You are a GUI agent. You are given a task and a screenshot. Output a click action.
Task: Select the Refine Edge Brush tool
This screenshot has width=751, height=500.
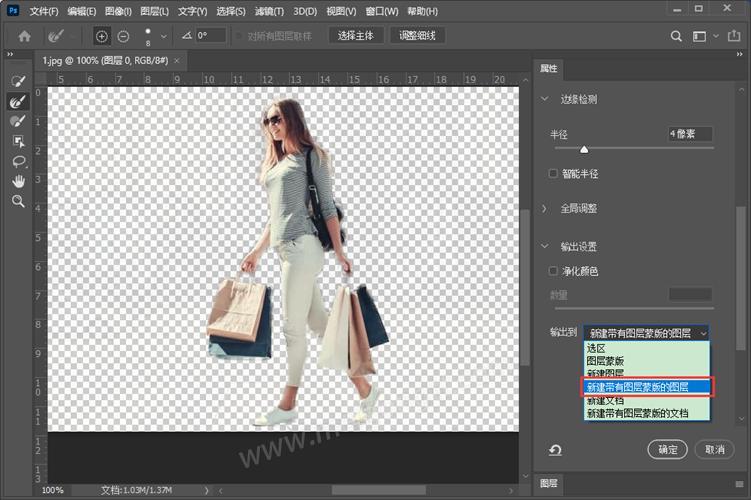pos(18,101)
